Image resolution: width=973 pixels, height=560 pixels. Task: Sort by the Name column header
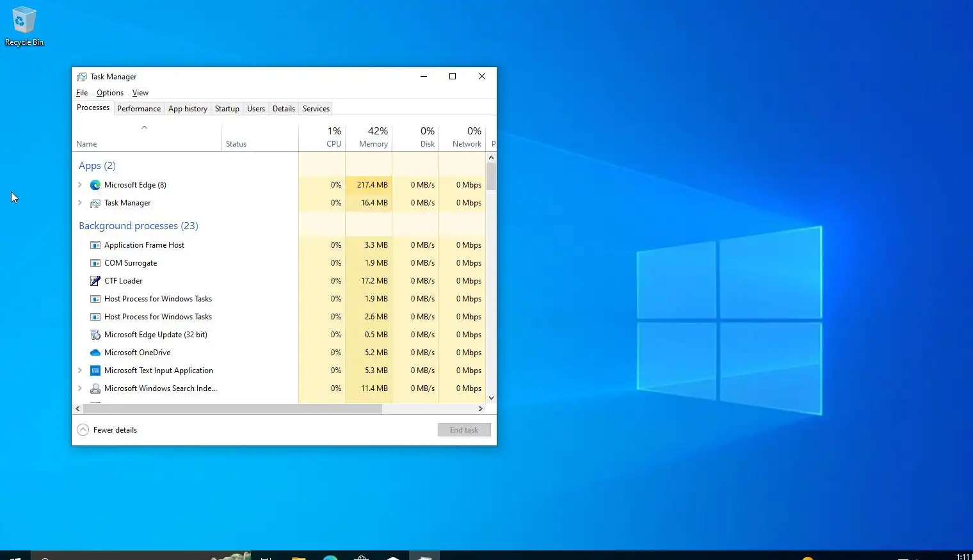147,137
